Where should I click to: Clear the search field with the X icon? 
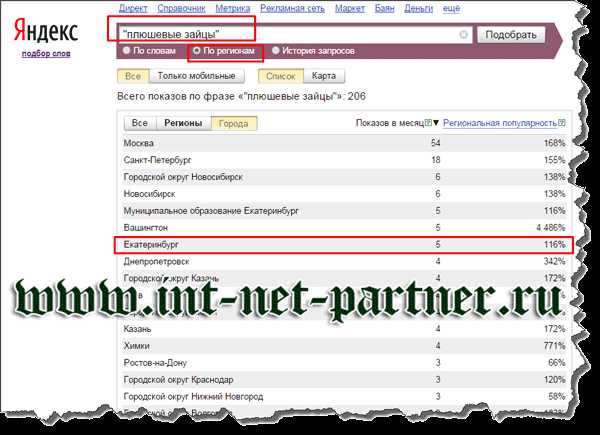(463, 34)
